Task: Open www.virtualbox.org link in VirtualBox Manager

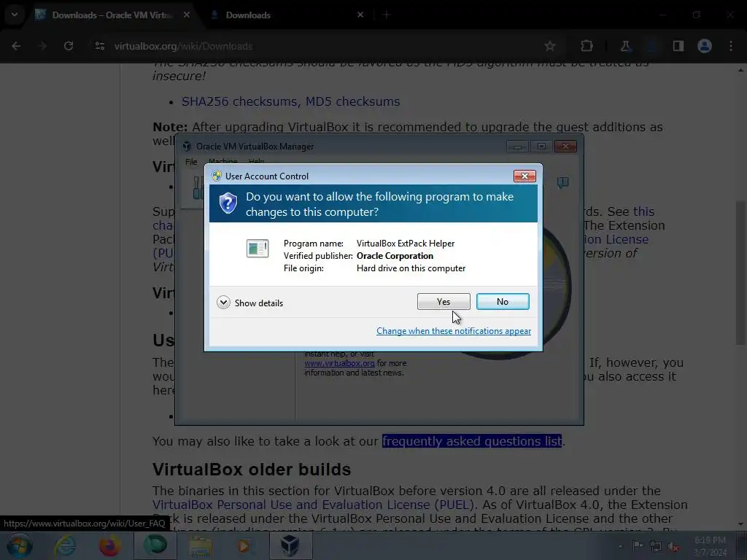Action: click(339, 363)
